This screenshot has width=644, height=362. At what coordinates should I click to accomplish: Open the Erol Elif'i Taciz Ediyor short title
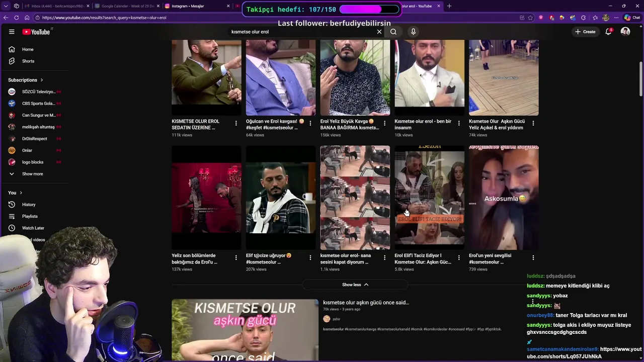[x=423, y=259]
